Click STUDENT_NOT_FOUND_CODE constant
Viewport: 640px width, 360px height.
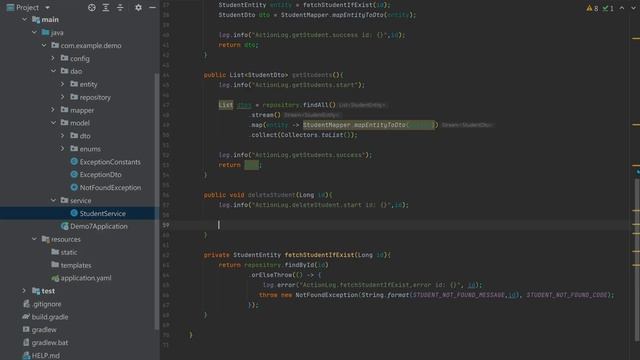point(567,295)
